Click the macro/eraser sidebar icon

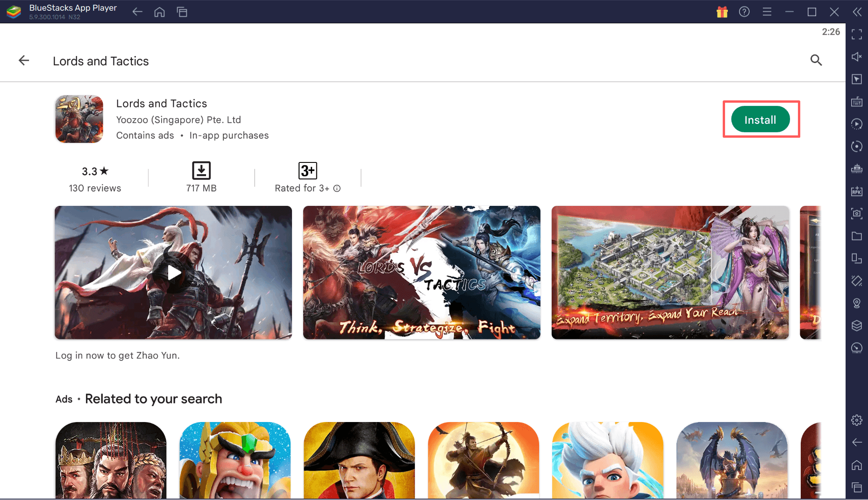tap(857, 281)
